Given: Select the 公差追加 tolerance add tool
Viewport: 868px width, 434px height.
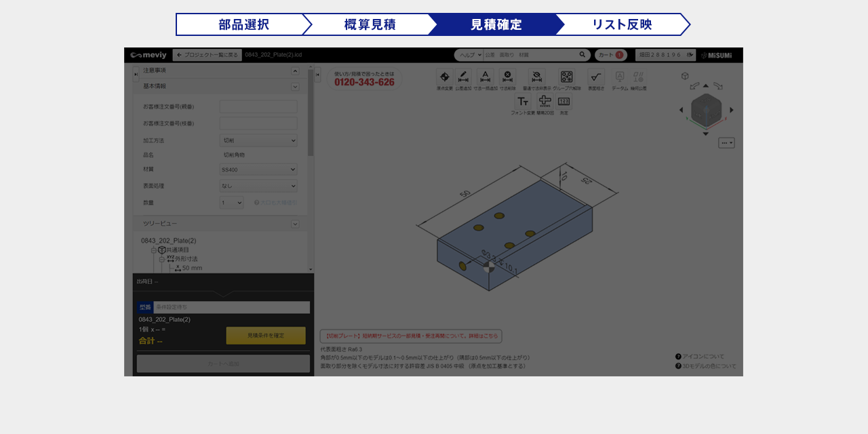Looking at the screenshot, I should (463, 77).
